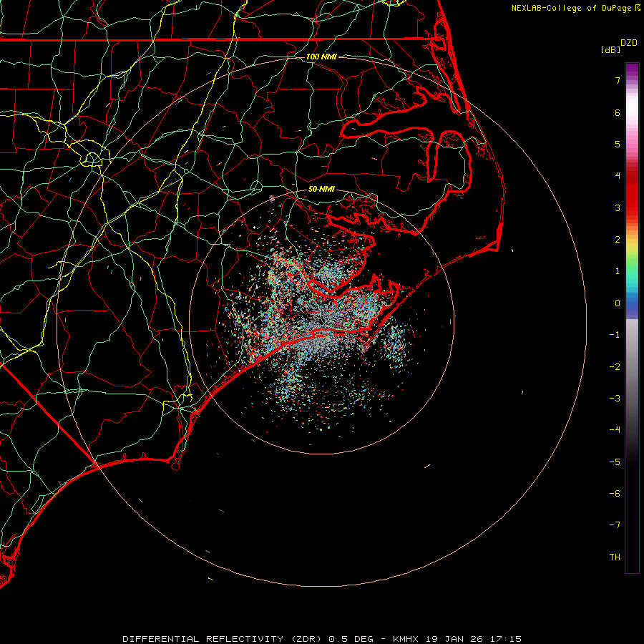Click the 6 value on color scale
644x644 pixels.
point(618,112)
